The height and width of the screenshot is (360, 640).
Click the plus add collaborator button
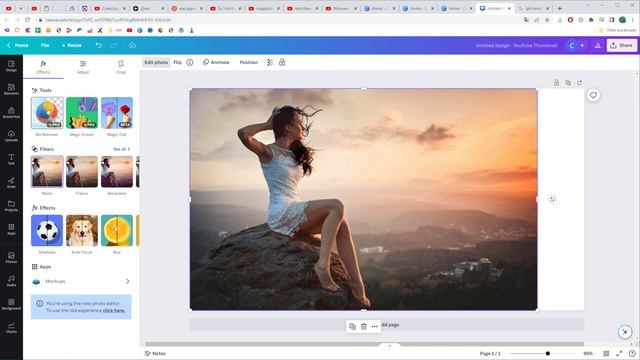[582, 45]
